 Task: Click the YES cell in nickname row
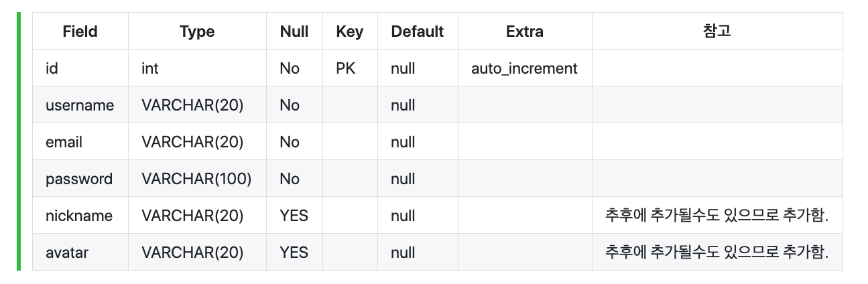tap(294, 216)
